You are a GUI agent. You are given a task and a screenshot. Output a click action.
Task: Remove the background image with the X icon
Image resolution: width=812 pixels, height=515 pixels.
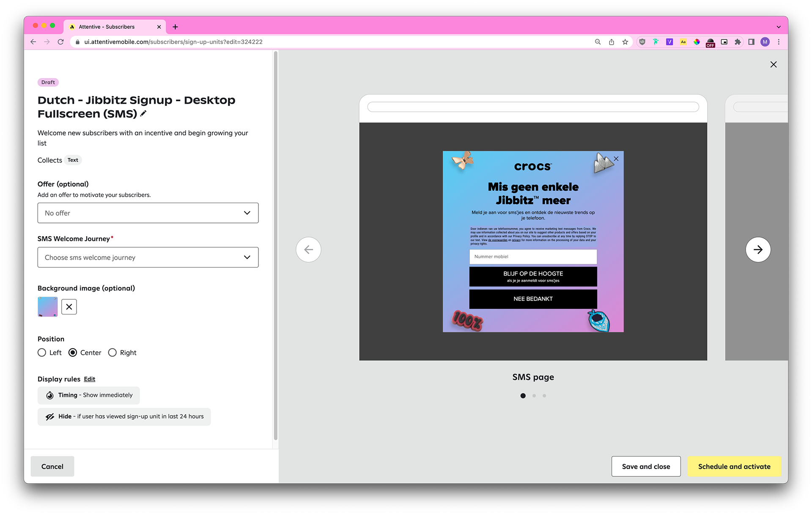click(69, 307)
